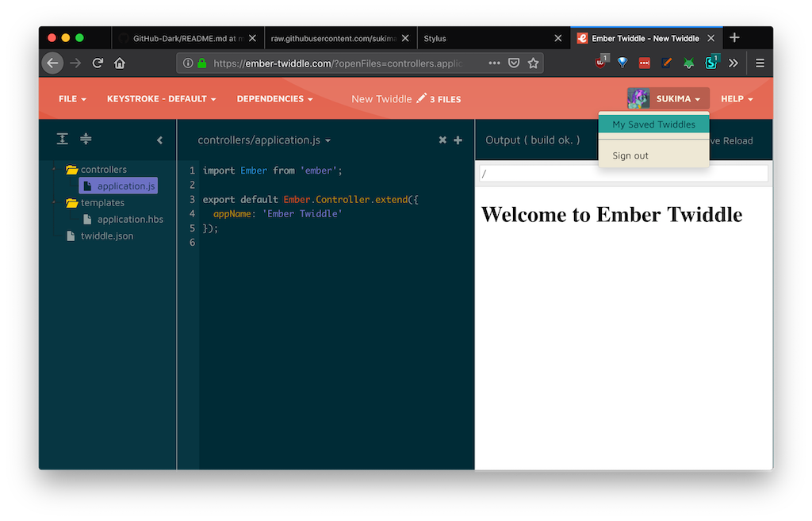Click the green fox extension icon
Image resolution: width=812 pixels, height=521 pixels.
[688, 63]
